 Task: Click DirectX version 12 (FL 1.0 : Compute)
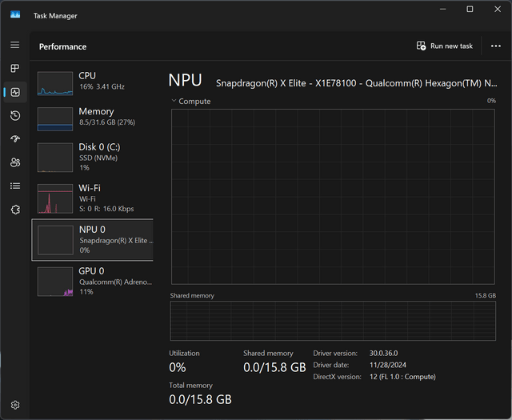coord(402,377)
